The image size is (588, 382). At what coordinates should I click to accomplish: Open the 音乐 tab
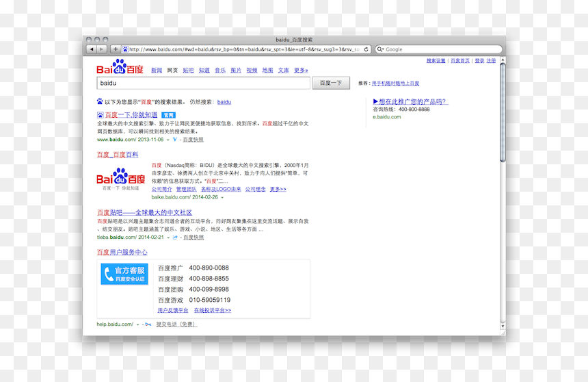point(220,71)
